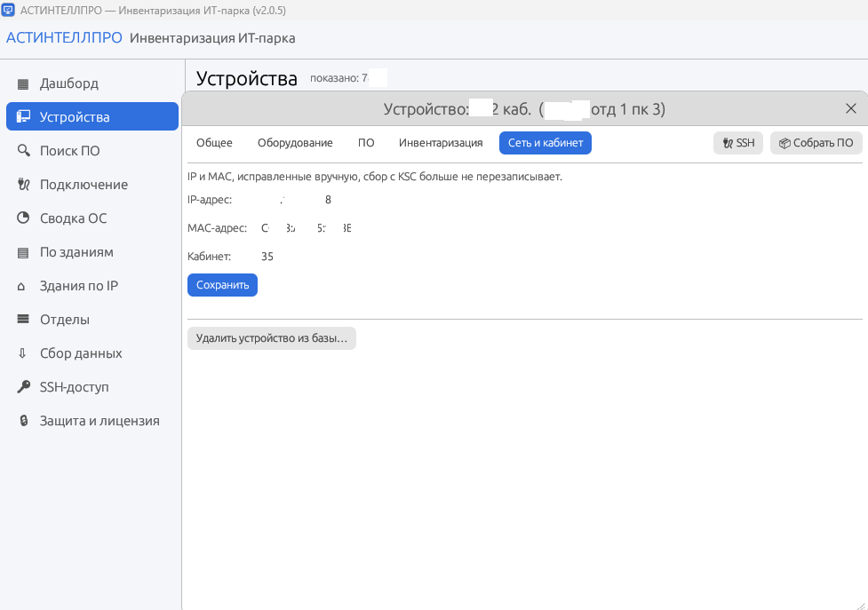868x610 pixels.
Task: Click the Сохранить button
Action: (222, 285)
